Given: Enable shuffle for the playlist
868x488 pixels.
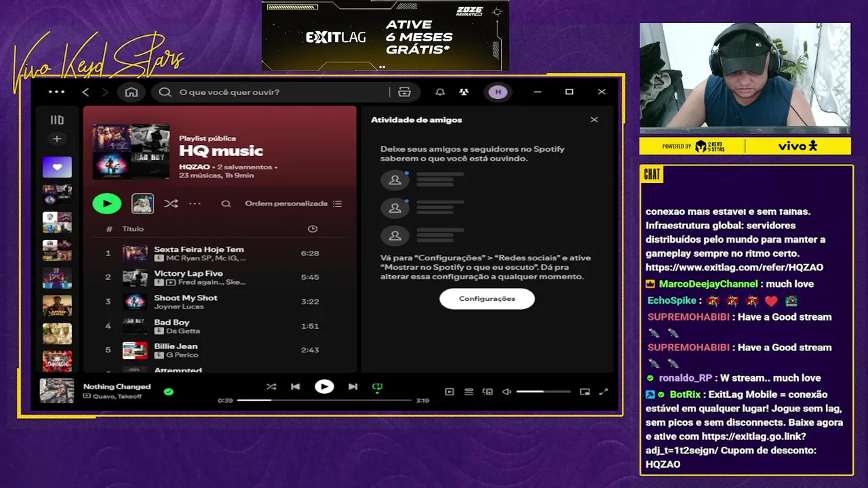Looking at the screenshot, I should click(x=171, y=203).
